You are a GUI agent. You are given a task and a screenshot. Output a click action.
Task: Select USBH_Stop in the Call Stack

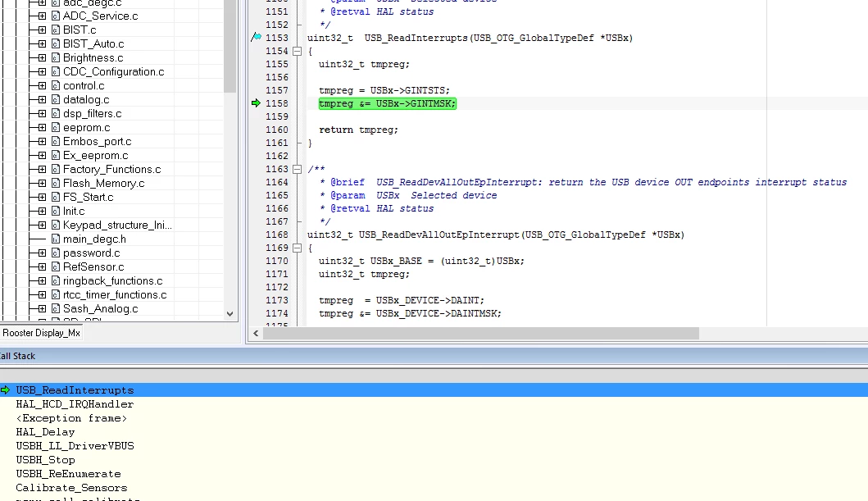pyautogui.click(x=45, y=460)
